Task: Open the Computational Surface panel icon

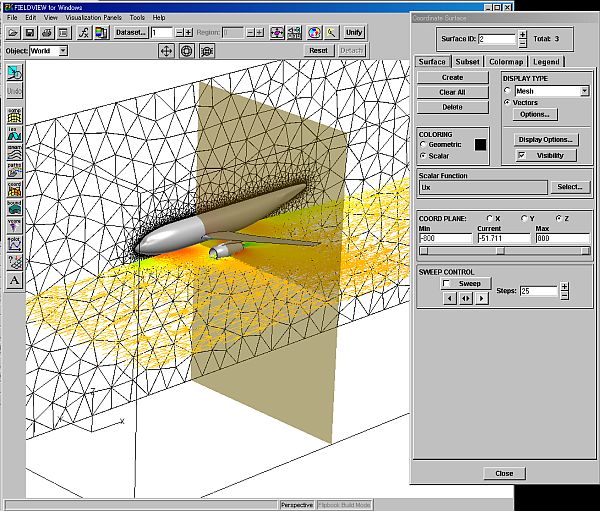Action: point(16,116)
